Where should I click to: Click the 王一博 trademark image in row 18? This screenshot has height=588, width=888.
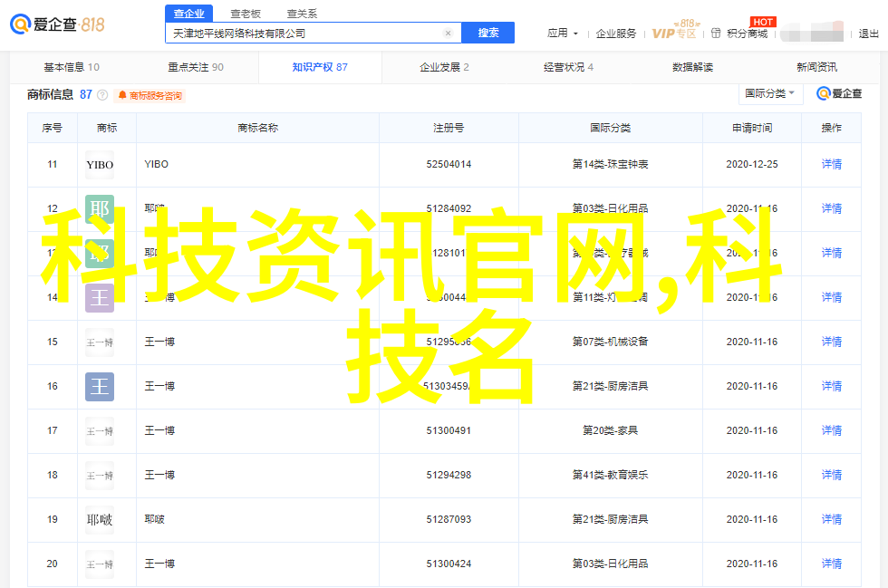pos(100,476)
